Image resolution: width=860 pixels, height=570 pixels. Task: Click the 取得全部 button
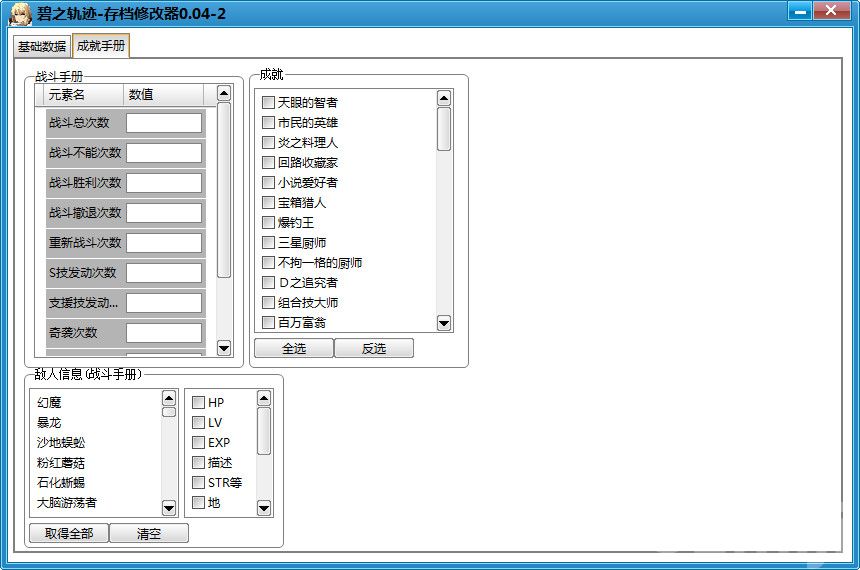(x=69, y=534)
